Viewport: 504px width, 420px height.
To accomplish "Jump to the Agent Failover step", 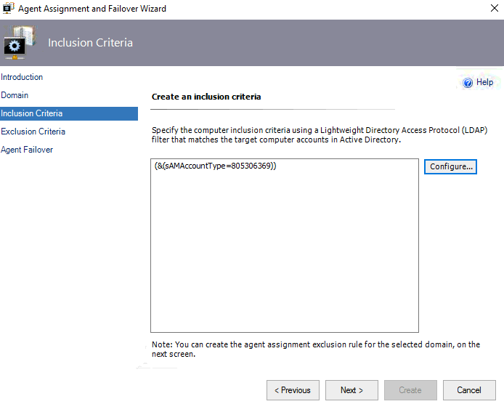I will (27, 150).
